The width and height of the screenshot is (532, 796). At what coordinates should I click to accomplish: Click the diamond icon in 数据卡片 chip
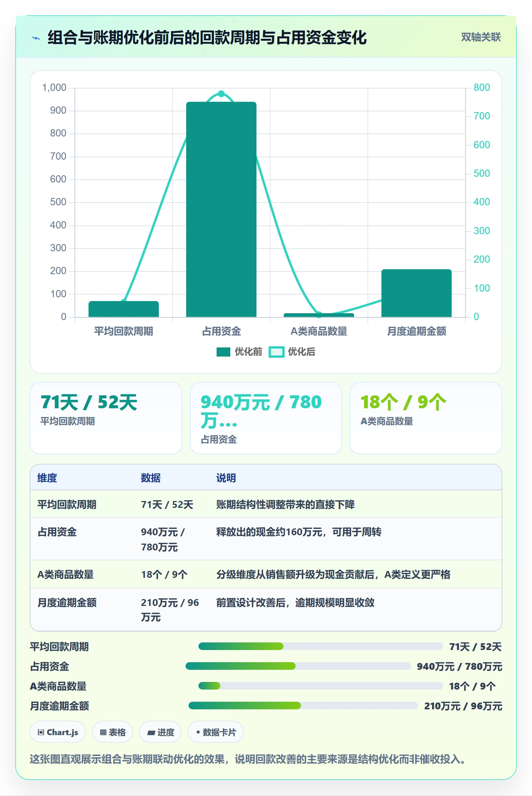pos(198,732)
